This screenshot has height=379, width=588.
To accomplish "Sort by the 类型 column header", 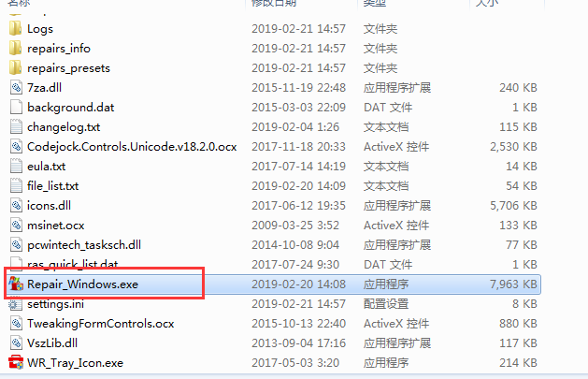I will click(x=375, y=3).
